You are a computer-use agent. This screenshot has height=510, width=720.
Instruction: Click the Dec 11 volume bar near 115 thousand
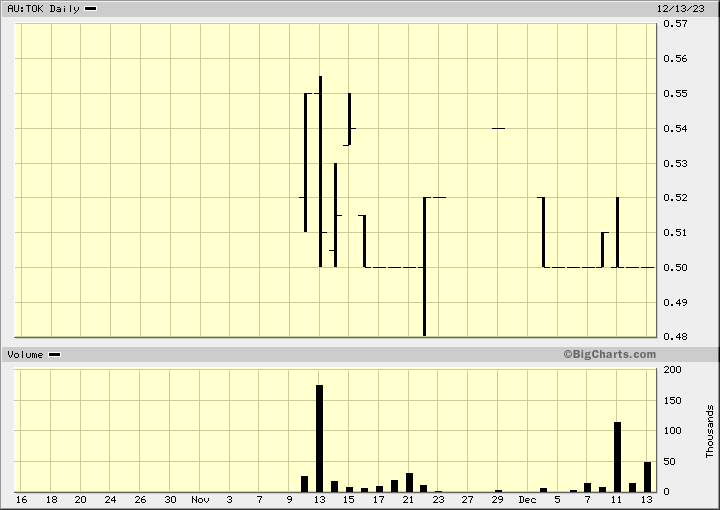[x=618, y=457]
